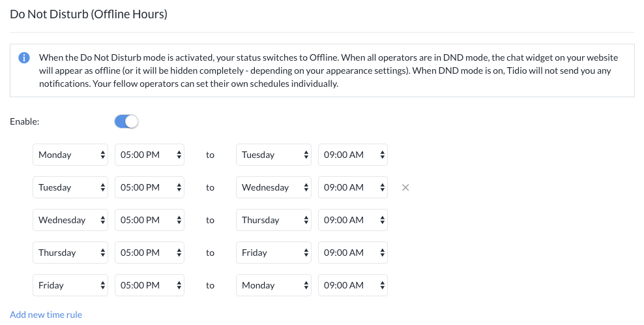Click the blue info icon in notice box

click(x=24, y=57)
